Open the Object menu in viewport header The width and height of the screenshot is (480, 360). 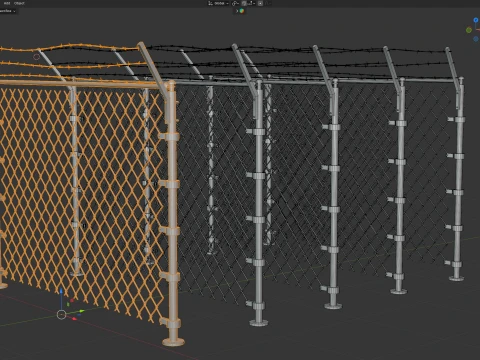point(20,3)
